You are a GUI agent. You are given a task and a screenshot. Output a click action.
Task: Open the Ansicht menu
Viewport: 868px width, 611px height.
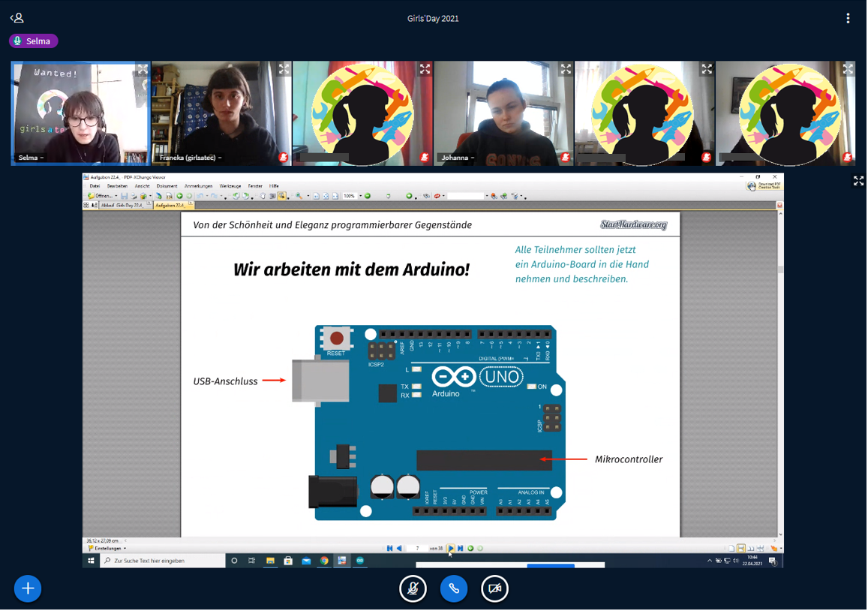point(143,186)
